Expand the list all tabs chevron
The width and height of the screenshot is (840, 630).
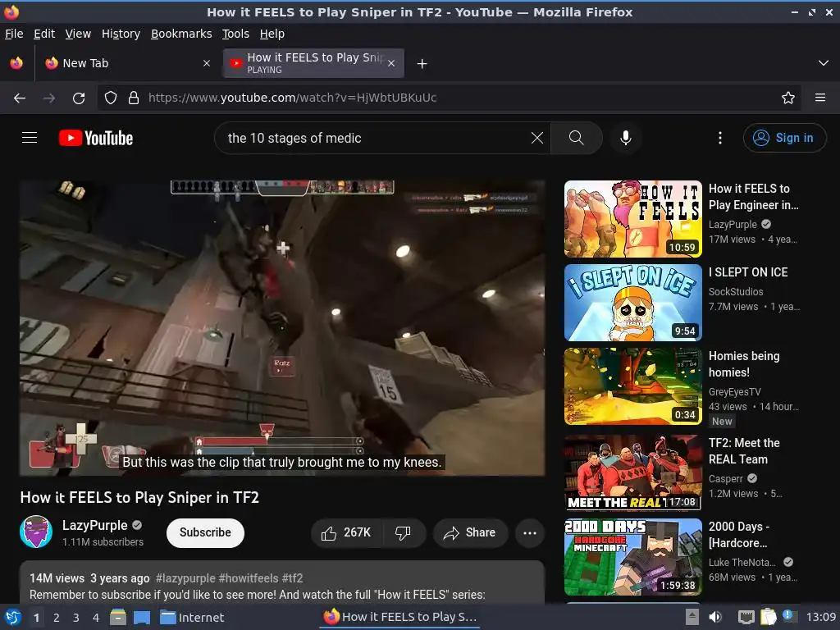[824, 63]
